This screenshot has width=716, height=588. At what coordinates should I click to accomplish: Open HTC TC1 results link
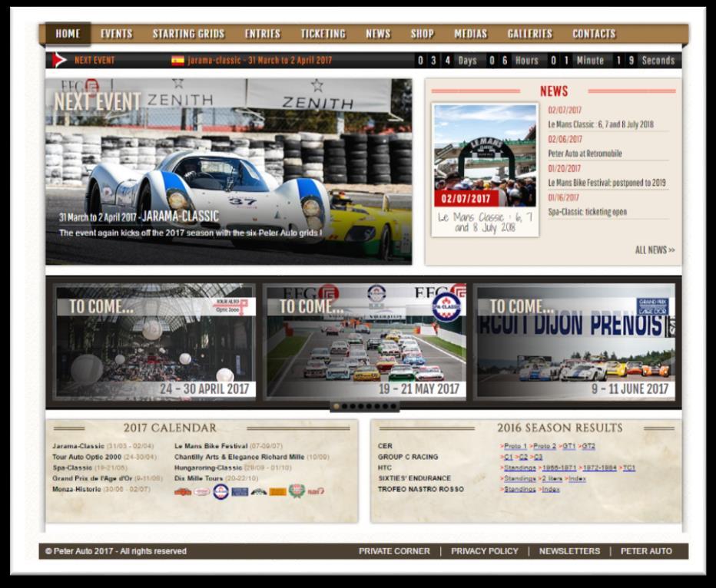tap(629, 467)
